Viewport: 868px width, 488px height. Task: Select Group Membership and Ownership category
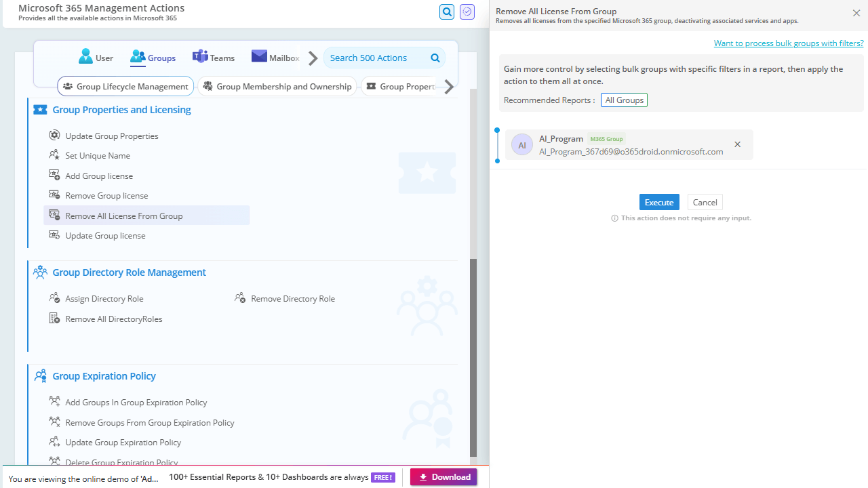277,86
